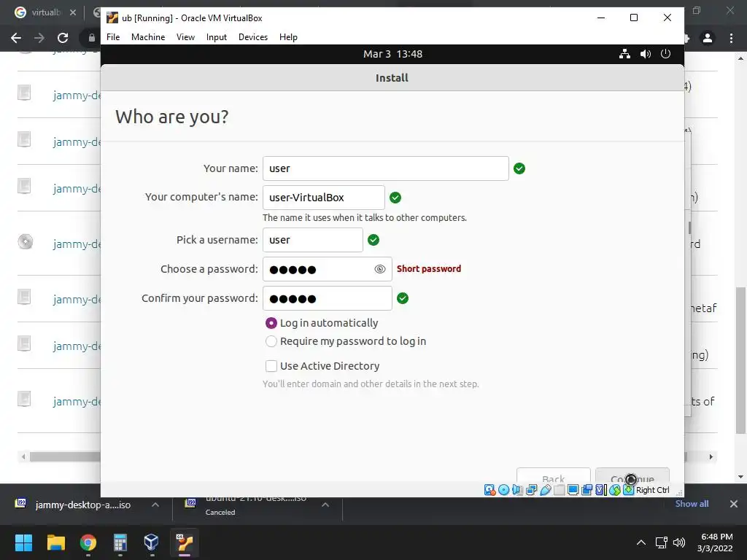Open the Windows taskbar volume icon

coord(679,542)
